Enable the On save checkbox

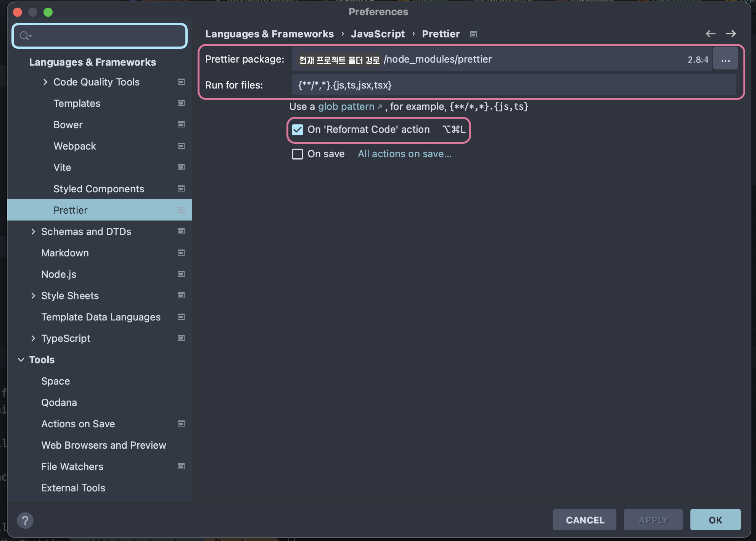coord(298,154)
